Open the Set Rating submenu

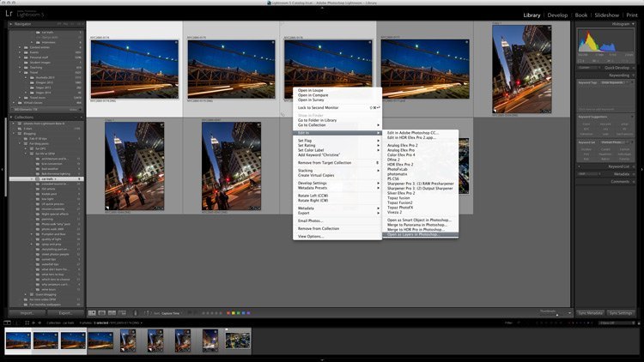point(337,145)
